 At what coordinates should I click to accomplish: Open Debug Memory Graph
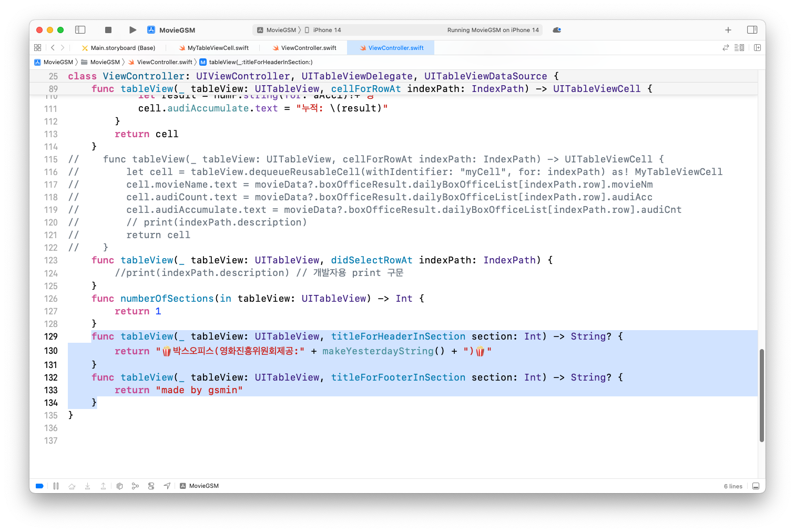pyautogui.click(x=135, y=486)
